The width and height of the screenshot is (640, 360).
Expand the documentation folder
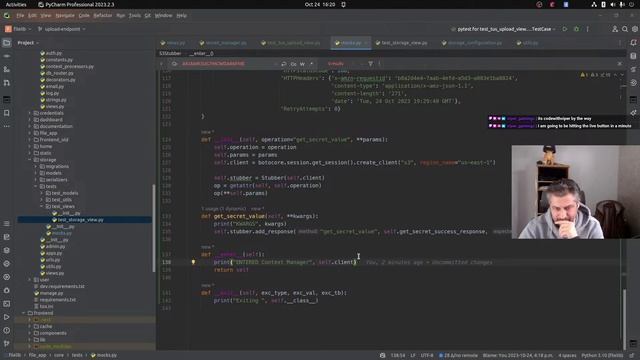30,126
